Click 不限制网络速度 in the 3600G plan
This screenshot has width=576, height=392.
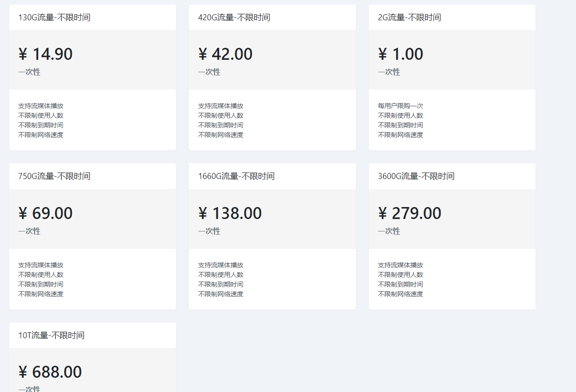tap(401, 294)
